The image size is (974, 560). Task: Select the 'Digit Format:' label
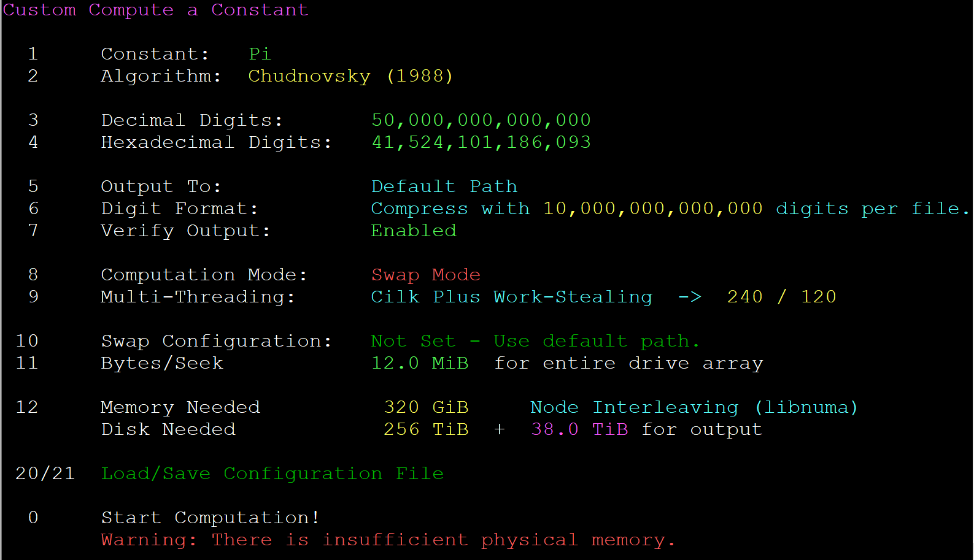(179, 209)
